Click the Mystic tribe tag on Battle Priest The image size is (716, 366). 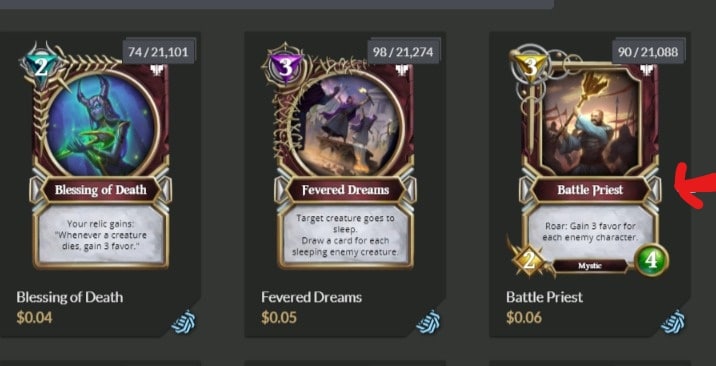click(590, 266)
